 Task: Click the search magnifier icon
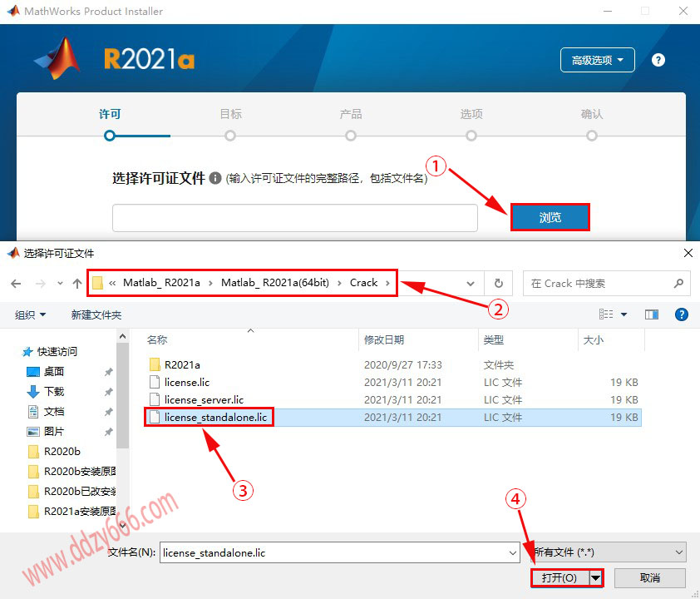coord(678,283)
